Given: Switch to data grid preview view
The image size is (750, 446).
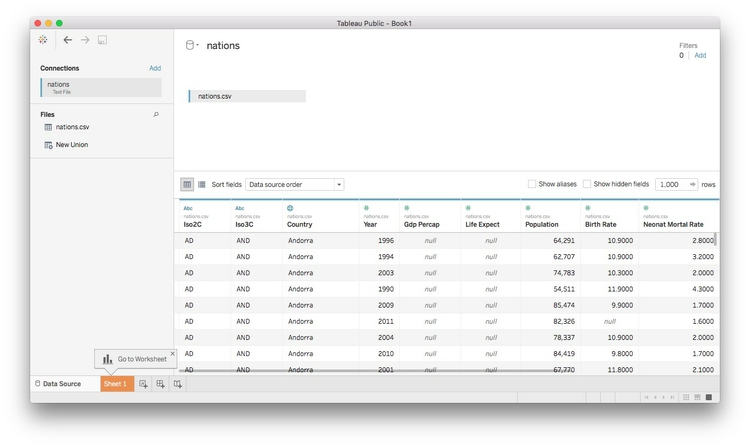Looking at the screenshot, I should click(x=187, y=185).
